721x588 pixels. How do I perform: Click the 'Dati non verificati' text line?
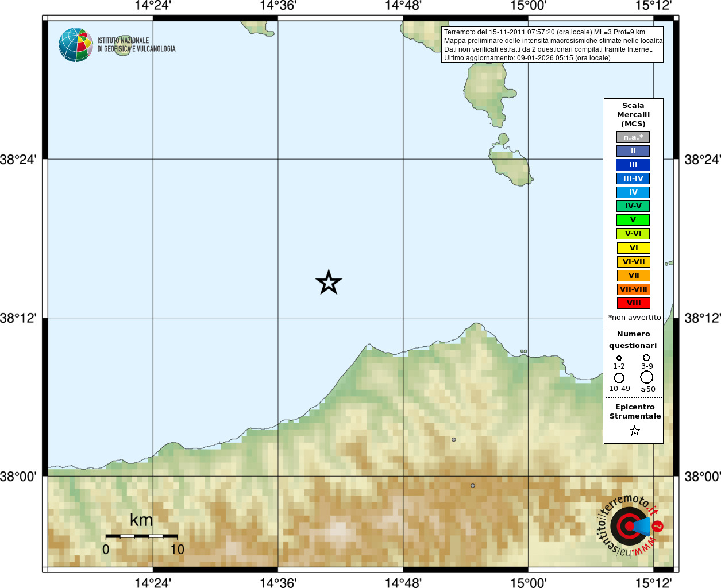[548, 49]
